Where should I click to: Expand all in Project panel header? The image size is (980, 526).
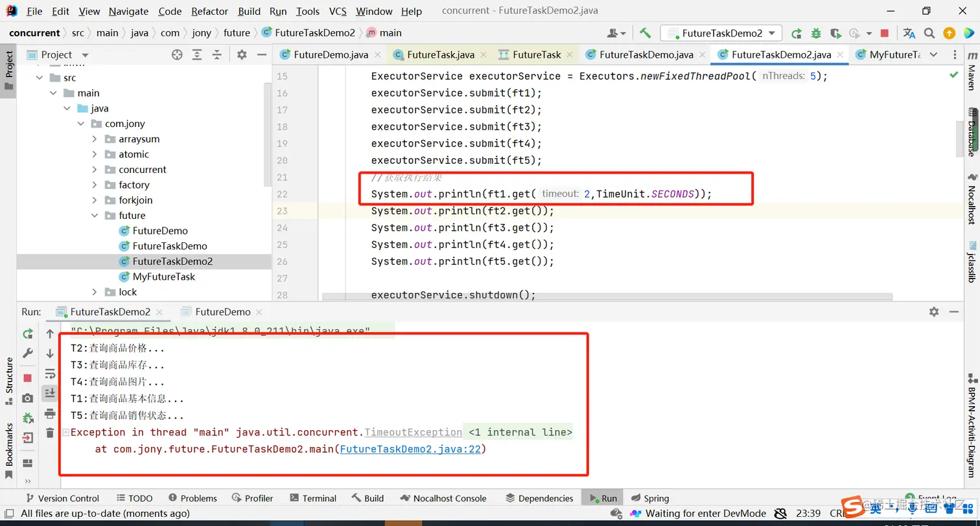pos(197,55)
